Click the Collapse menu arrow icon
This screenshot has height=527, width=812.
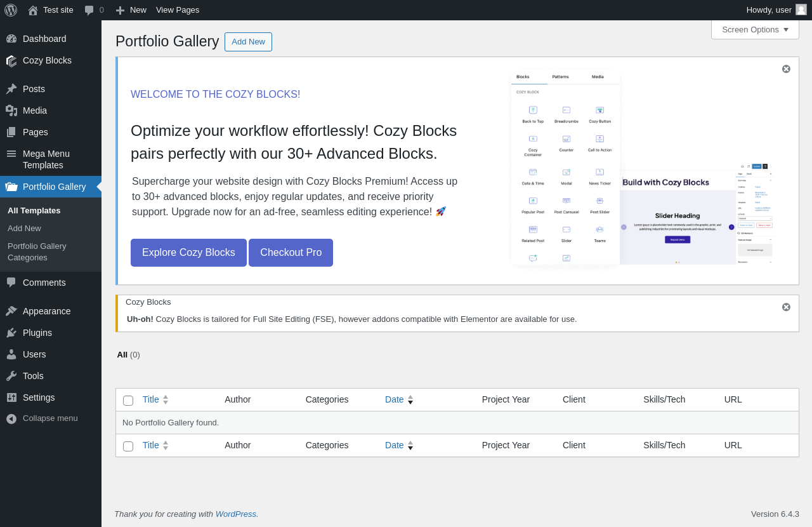click(11, 418)
